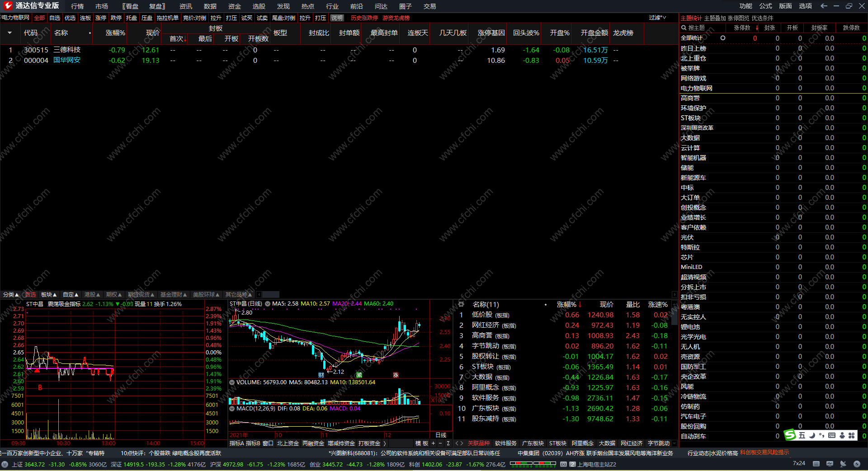This screenshot has height=471, width=868.
Task: Click the 财 marker on K-line chart
Action: [x=321, y=375]
